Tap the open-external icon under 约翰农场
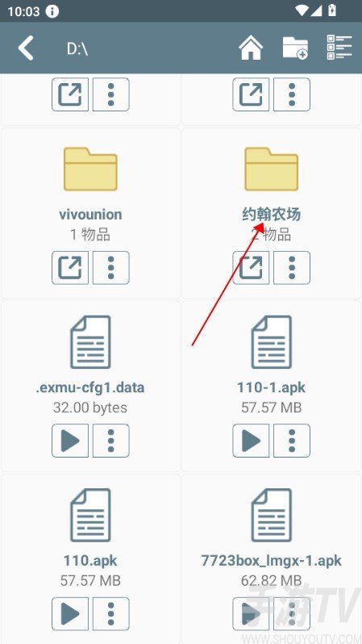This screenshot has width=362, height=644. pyautogui.click(x=251, y=268)
